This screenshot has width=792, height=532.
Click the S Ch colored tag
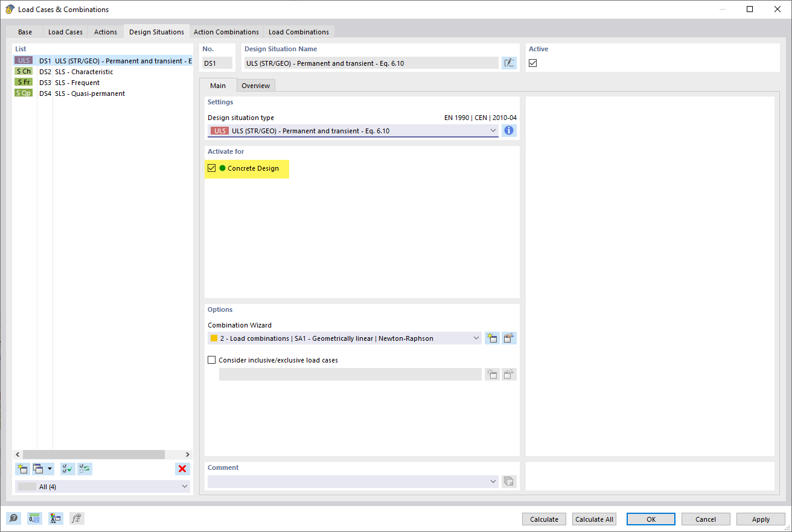(24, 71)
